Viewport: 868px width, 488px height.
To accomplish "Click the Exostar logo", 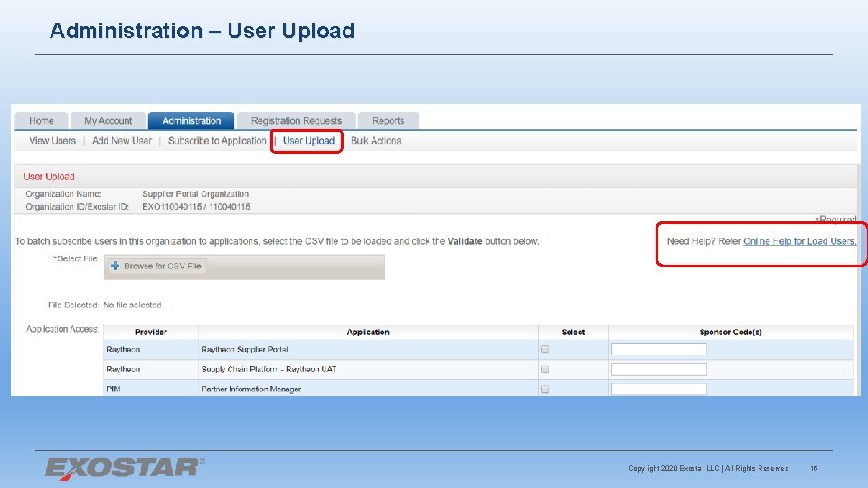I will (125, 468).
